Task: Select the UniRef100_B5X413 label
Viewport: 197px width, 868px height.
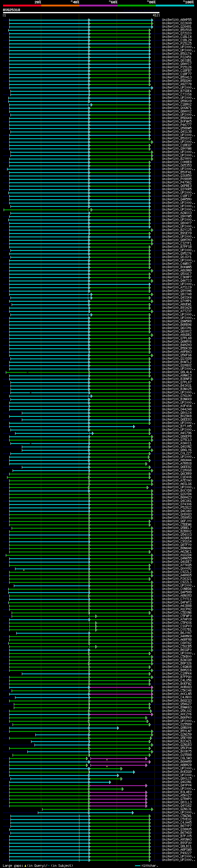Action: [x=177, y=78]
